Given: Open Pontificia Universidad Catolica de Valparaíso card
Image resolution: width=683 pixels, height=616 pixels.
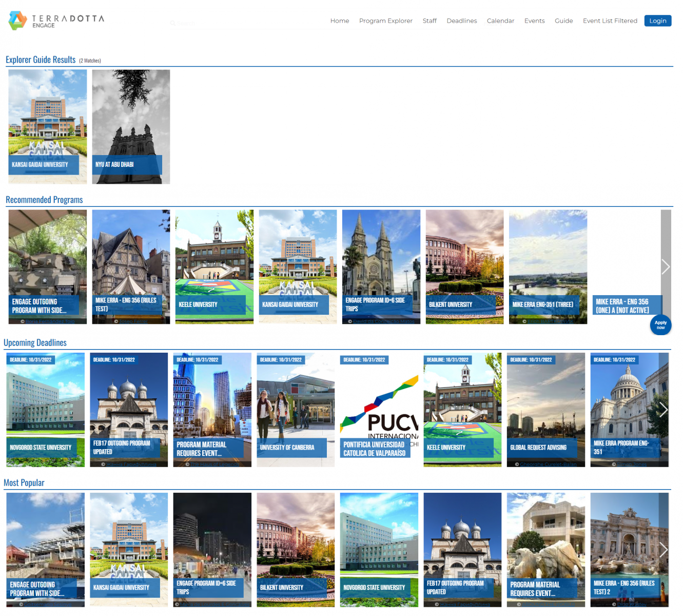Looking at the screenshot, I should point(379,410).
